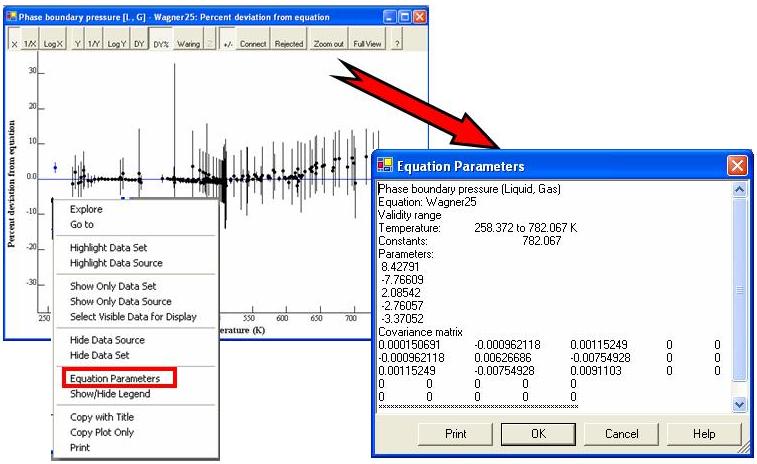Open help with the ? toolbar button
Screen dimensions: 757x464
click(x=397, y=45)
